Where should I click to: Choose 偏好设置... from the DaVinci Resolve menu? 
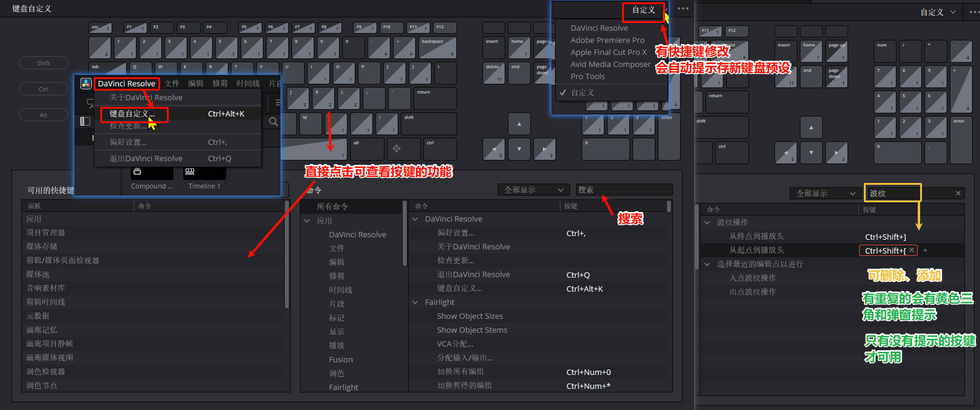[178, 142]
